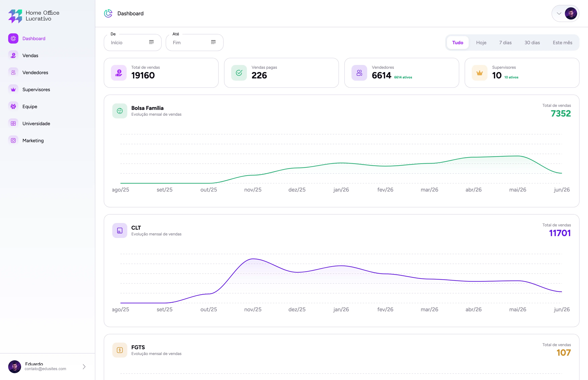
Task: Open the Marketing Instagram icon
Action: [x=13, y=141]
